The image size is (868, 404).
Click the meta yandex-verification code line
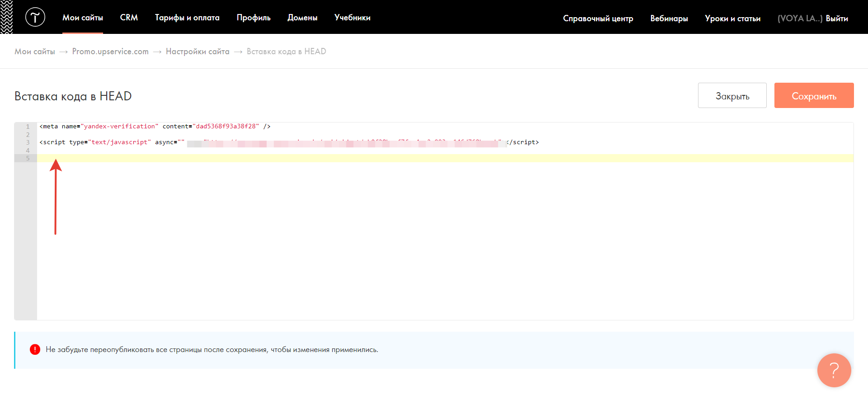pyautogui.click(x=155, y=127)
